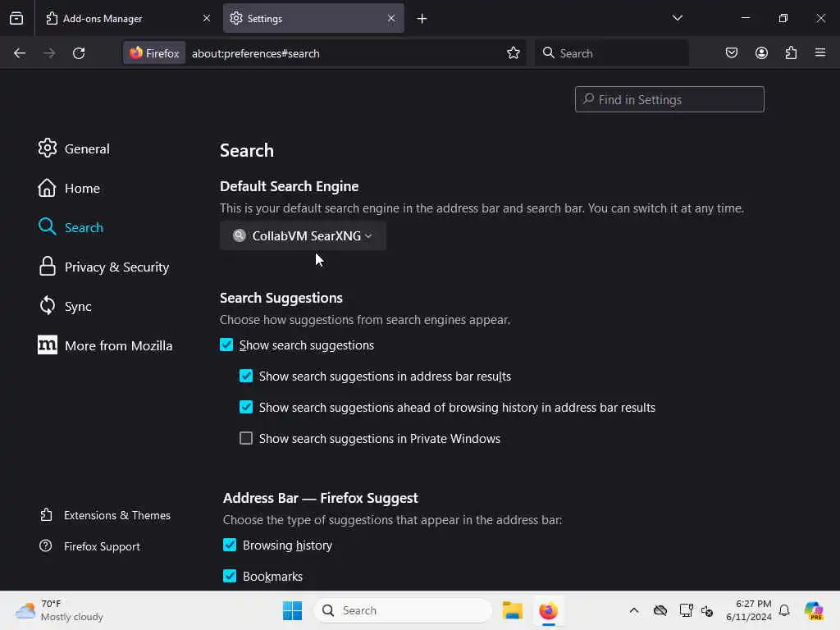Close the Add-ons Manager tab
The image size is (840, 630).
coord(207,18)
